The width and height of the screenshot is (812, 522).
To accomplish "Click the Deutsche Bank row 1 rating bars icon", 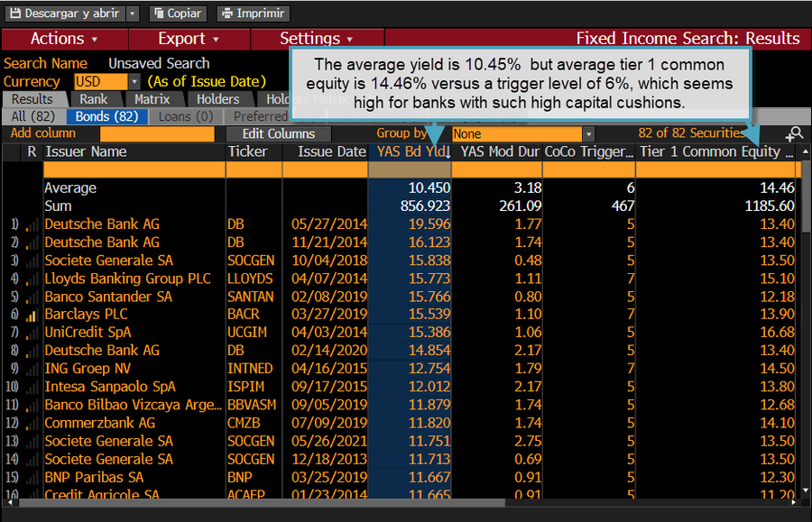I will 32,225.
